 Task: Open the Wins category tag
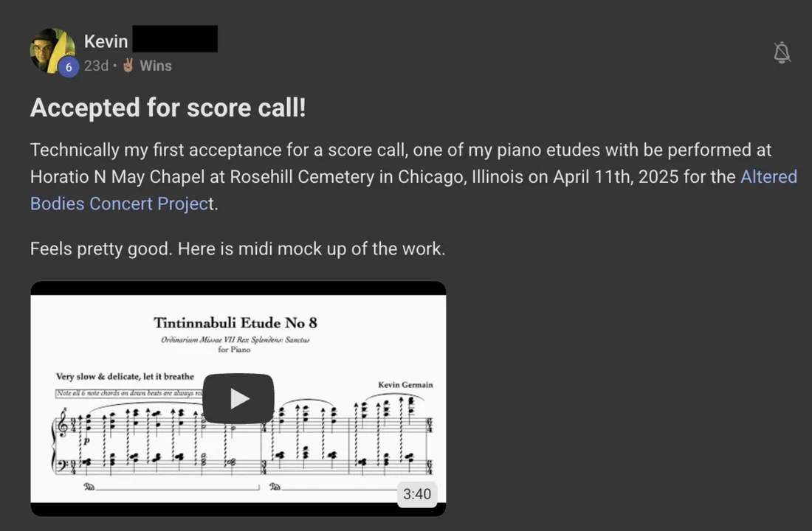[x=155, y=66]
